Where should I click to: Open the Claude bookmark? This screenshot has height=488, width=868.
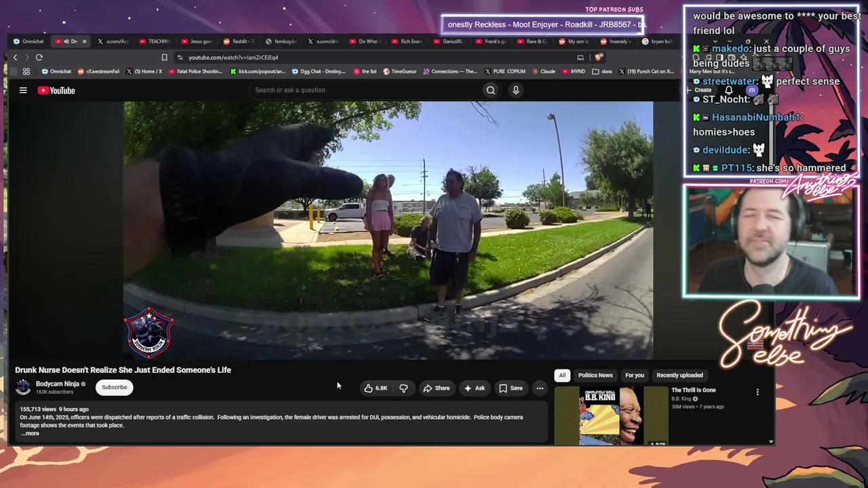pyautogui.click(x=544, y=71)
